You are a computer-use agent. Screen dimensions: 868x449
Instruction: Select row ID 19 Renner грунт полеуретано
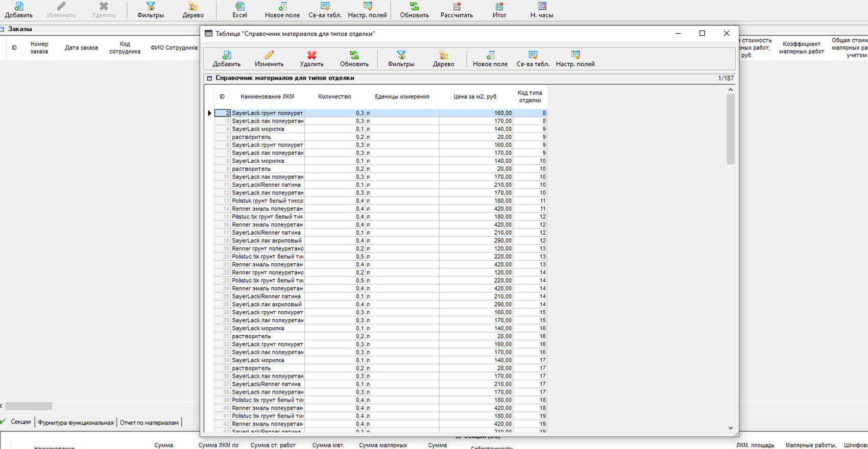(x=380, y=248)
